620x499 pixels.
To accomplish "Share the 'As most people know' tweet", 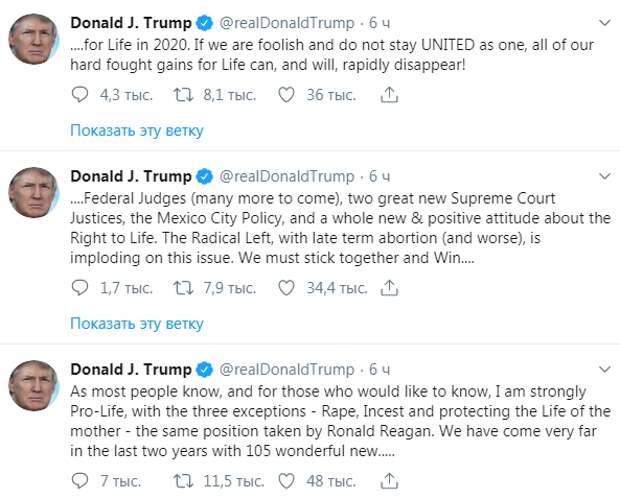I will pos(389,481).
